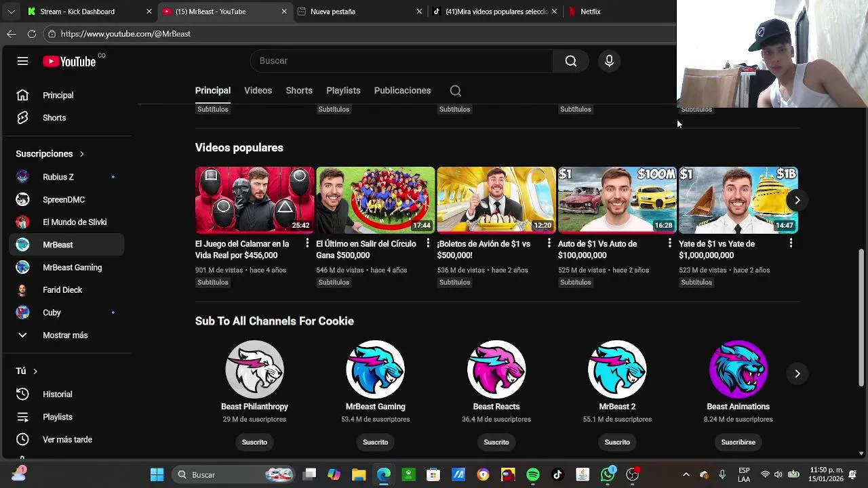Open TikTok from the taskbar

point(557,474)
